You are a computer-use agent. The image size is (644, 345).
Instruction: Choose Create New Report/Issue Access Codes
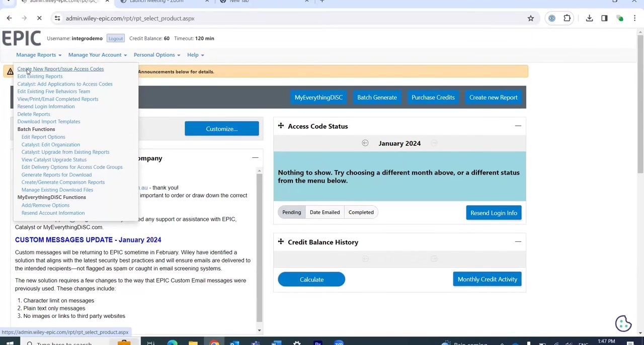tap(60, 69)
